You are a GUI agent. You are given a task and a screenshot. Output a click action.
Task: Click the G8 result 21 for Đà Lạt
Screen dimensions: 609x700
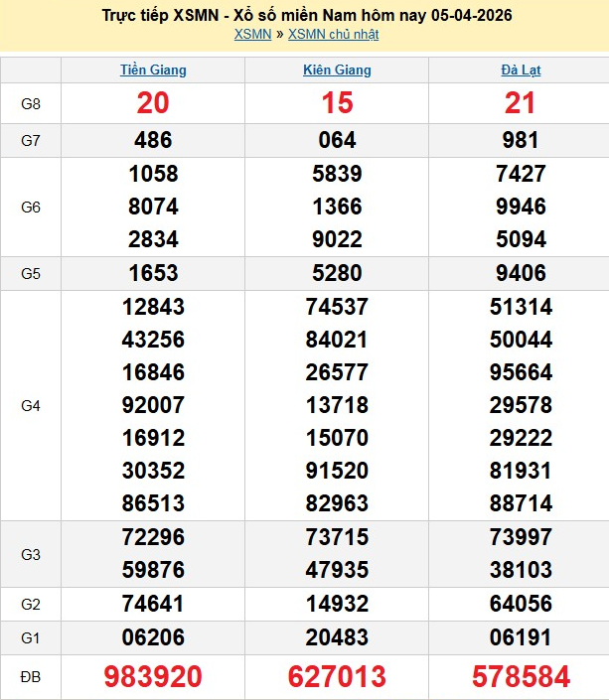click(521, 103)
